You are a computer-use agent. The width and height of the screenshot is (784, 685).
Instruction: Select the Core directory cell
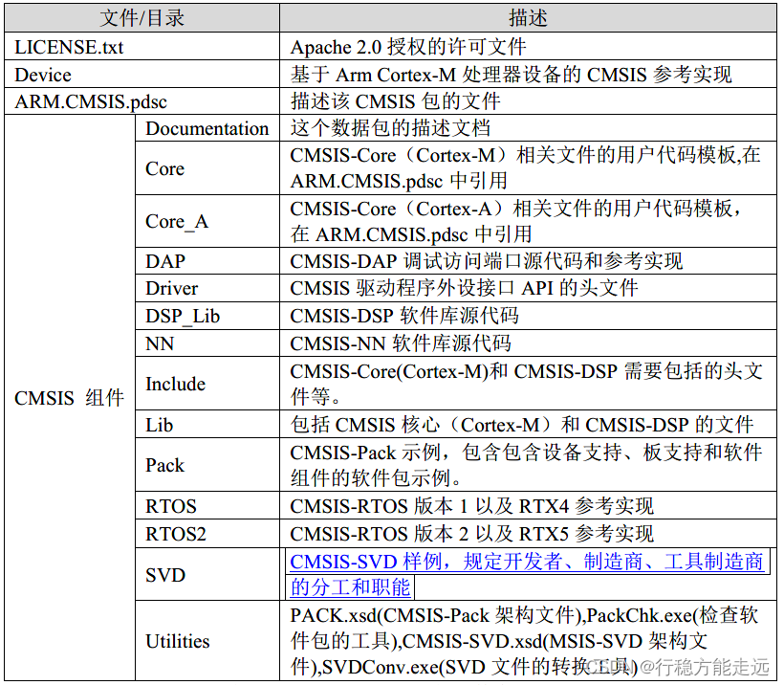pos(207,168)
